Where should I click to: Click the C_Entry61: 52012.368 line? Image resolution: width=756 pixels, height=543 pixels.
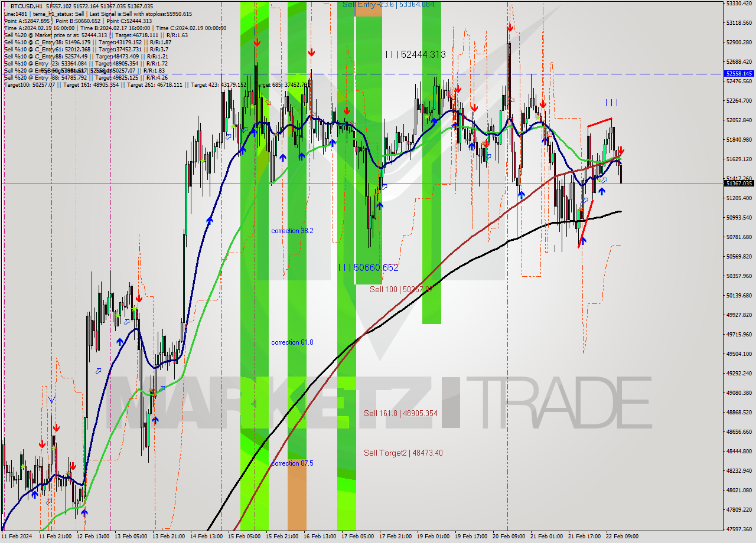(86, 49)
